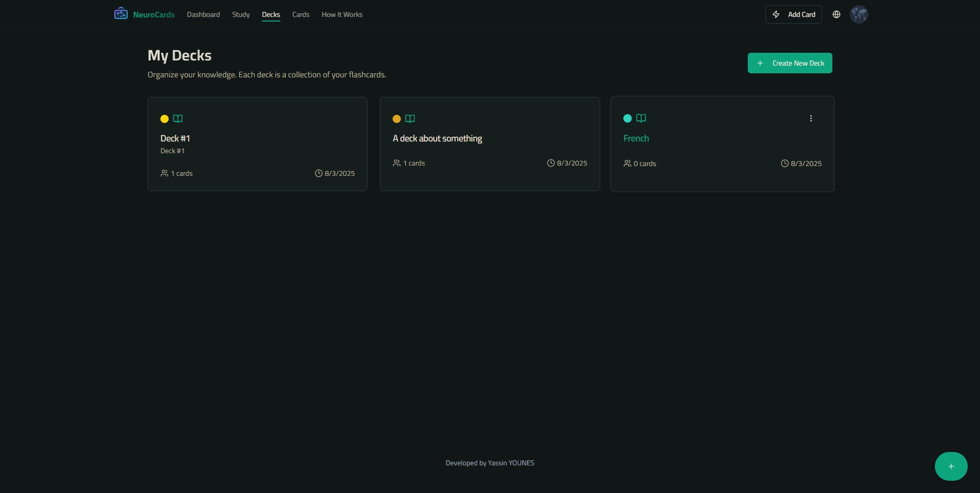Screen dimensions: 980x493
Task: Click book icon on A deck about something
Action: [x=410, y=119]
